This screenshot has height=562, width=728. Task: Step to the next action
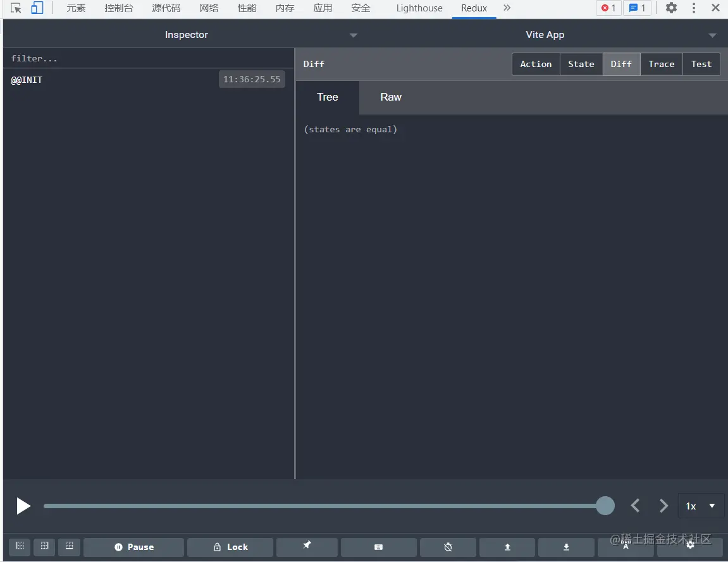pos(664,505)
